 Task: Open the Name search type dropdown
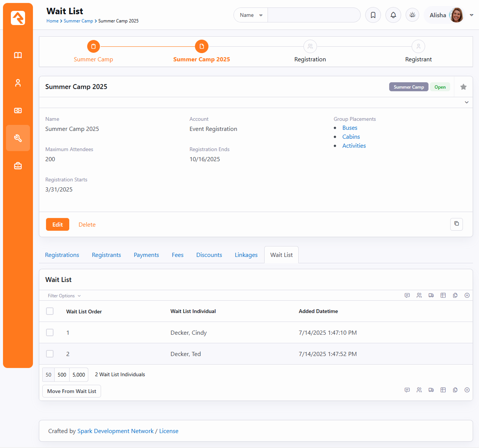(251, 15)
